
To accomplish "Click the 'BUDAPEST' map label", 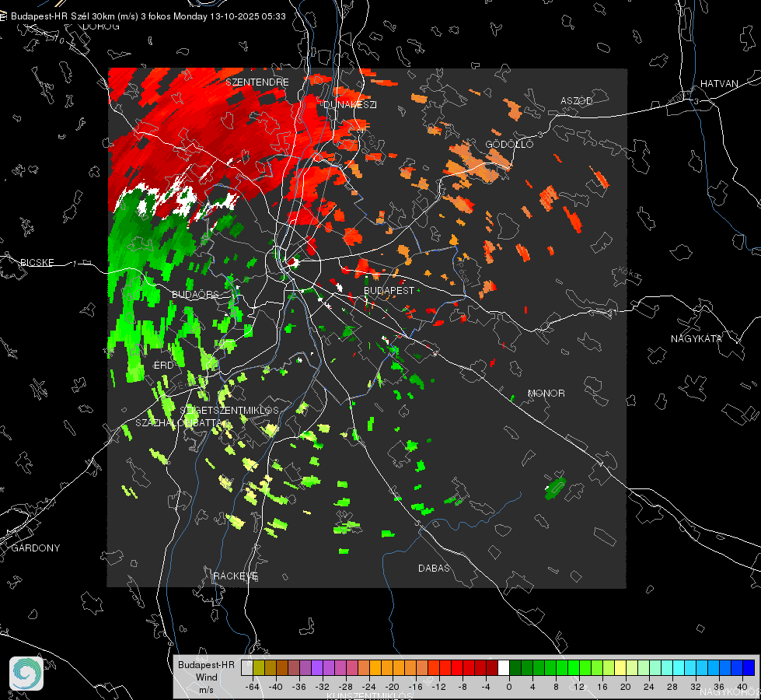I will pos(389,290).
